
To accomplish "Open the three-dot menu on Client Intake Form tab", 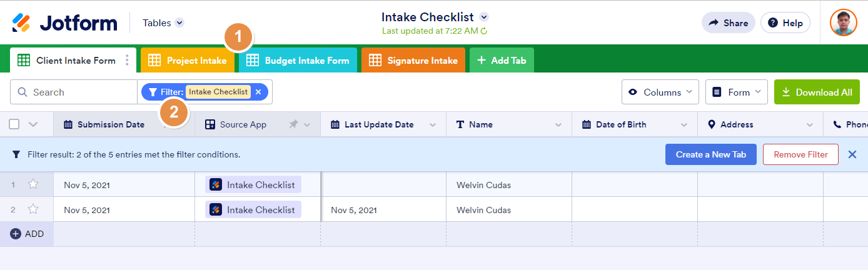I will click(x=127, y=61).
